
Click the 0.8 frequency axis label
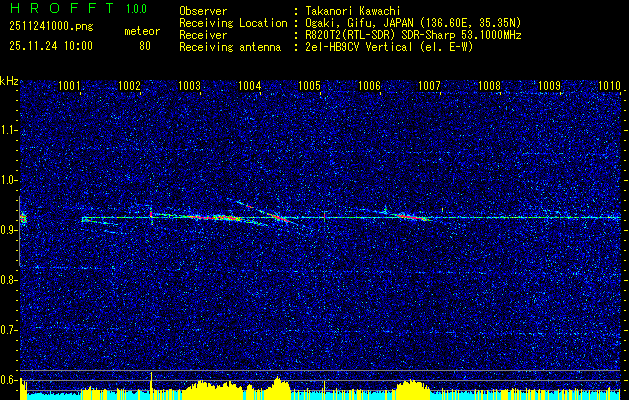tap(7, 280)
